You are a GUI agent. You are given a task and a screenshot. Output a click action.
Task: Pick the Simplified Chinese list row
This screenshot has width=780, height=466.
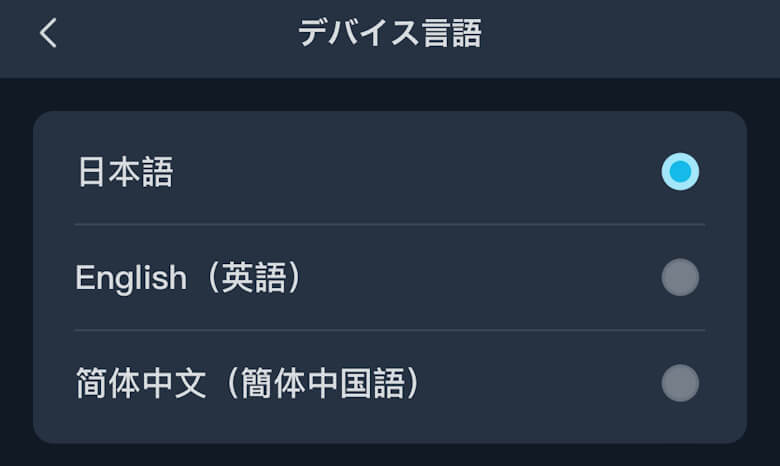point(390,384)
